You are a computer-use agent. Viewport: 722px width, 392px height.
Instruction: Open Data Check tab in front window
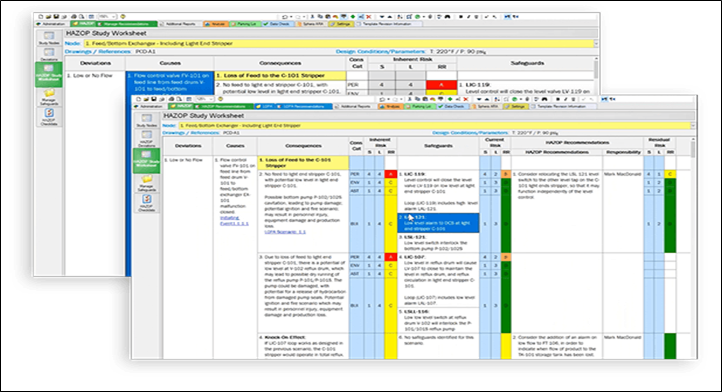tap(454, 106)
